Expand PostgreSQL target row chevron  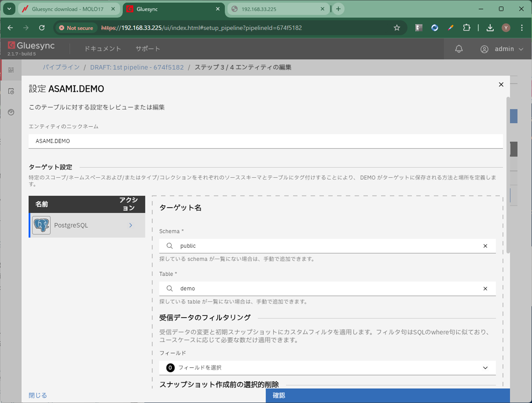point(131,225)
